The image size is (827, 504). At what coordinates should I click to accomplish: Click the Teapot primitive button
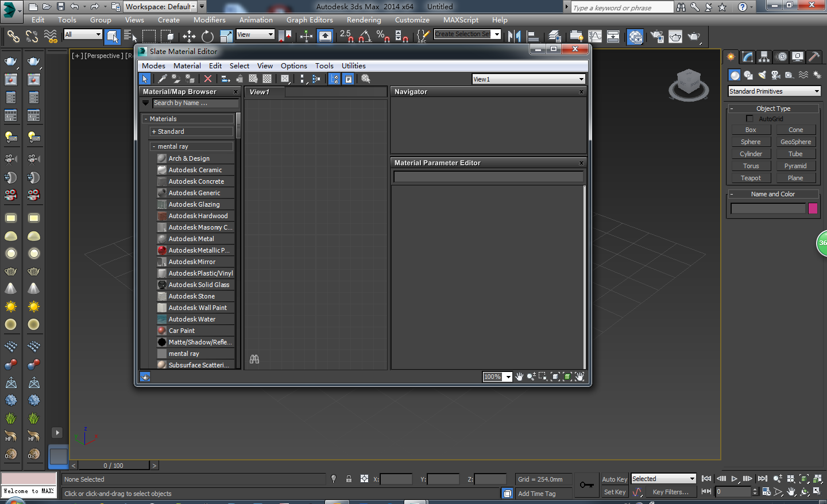tap(751, 178)
